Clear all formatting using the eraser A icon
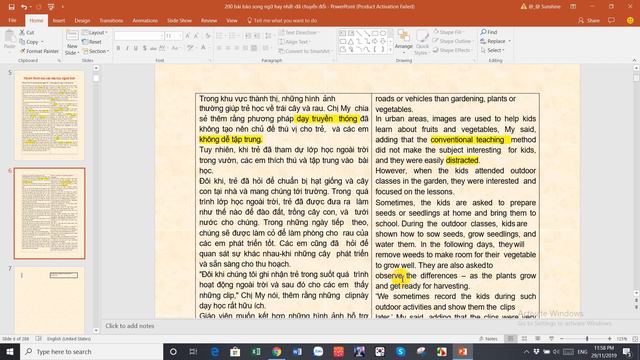Viewport: 640px width, 360px height. (x=208, y=36)
